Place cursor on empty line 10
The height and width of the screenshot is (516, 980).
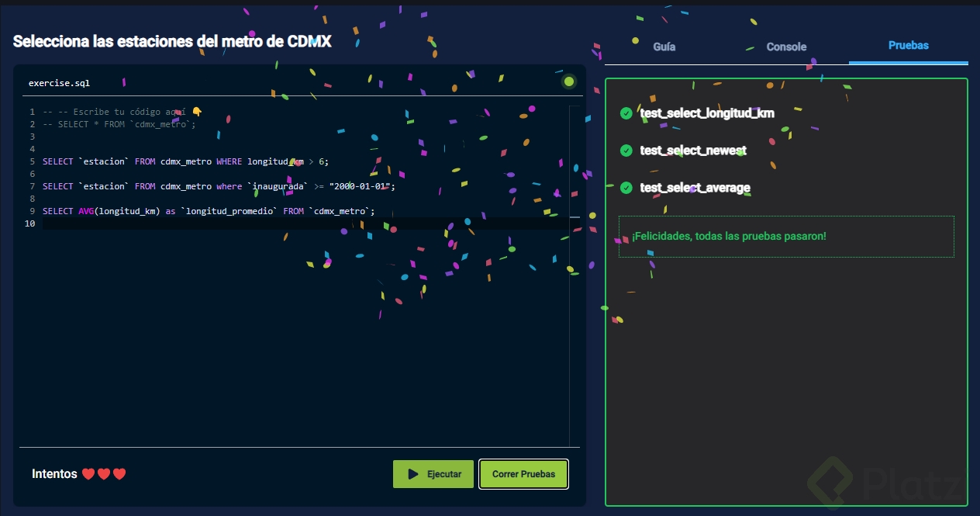pos(305,223)
